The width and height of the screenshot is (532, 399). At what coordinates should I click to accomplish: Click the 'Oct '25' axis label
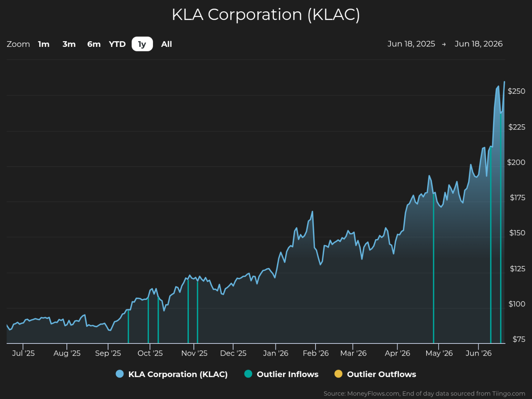point(150,353)
